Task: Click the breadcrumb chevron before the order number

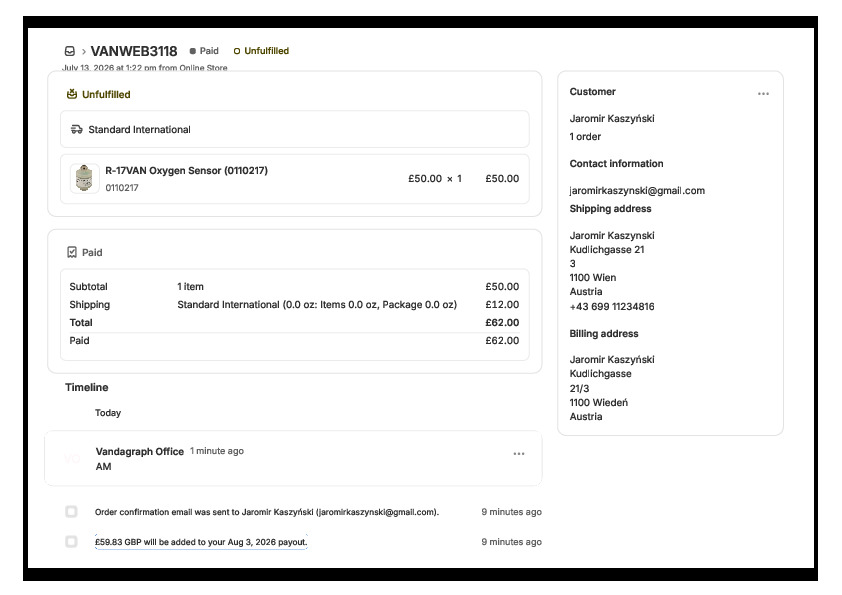Action: coord(84,52)
